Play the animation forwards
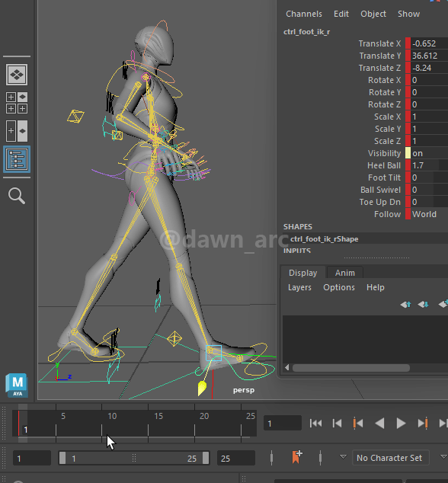Image resolution: width=448 pixels, height=483 pixels. [x=401, y=424]
